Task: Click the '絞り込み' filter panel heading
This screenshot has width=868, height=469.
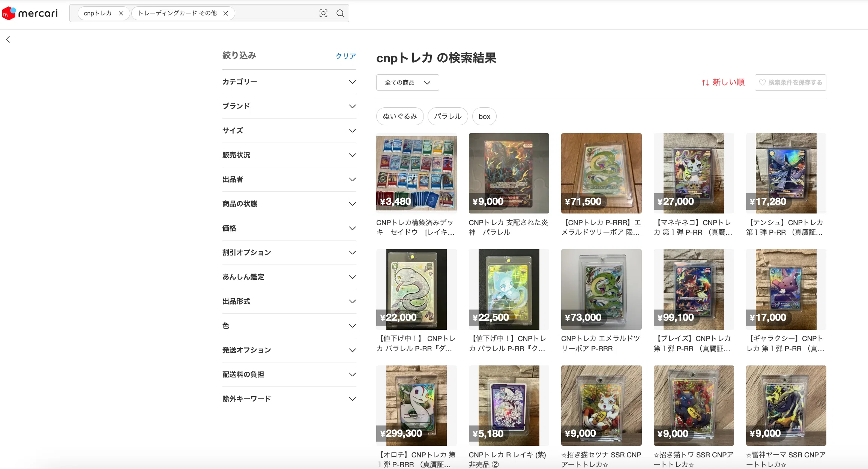Action: point(239,56)
